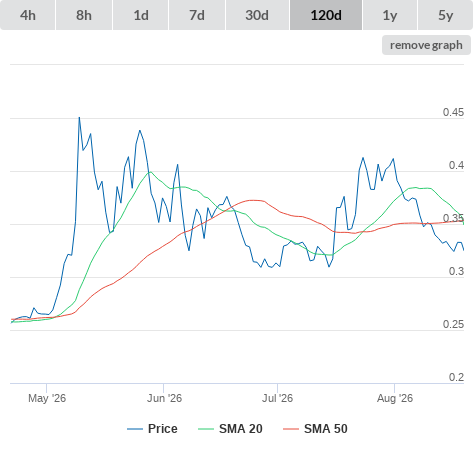474x455 pixels.
Task: Choose the 1d range tab
Action: (x=141, y=15)
